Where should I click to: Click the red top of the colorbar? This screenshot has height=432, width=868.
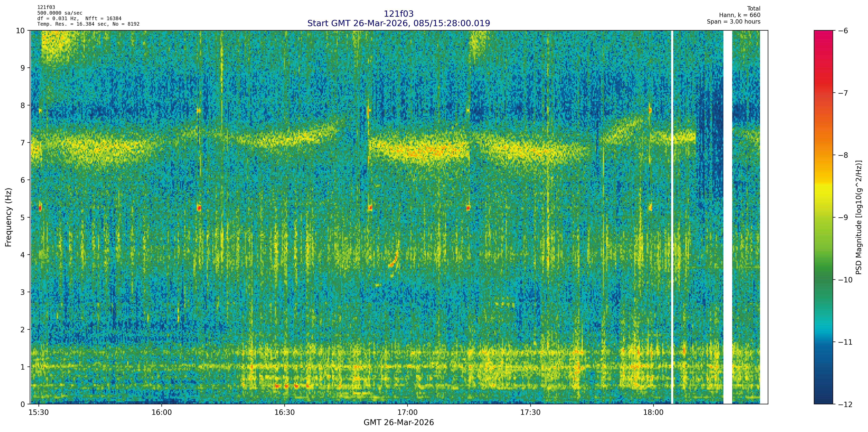823,37
